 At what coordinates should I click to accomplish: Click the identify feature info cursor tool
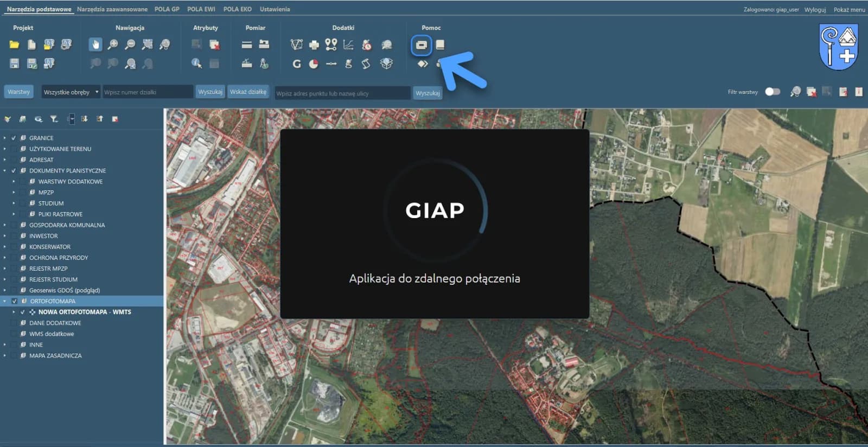(196, 63)
